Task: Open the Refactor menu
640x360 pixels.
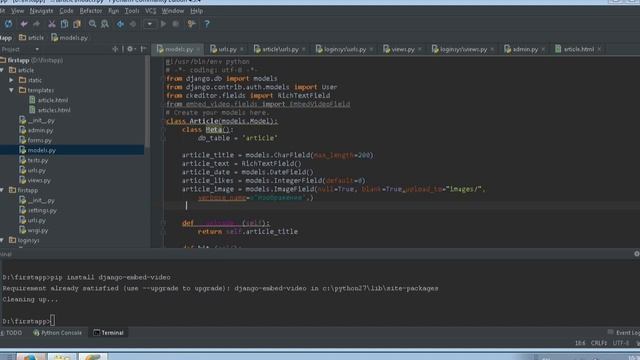Action: [91, 11]
